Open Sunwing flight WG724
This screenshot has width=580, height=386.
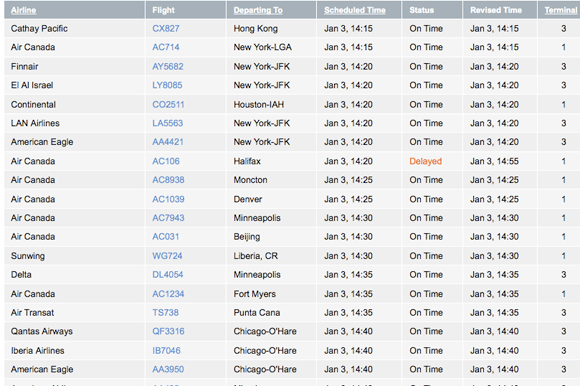(167, 256)
